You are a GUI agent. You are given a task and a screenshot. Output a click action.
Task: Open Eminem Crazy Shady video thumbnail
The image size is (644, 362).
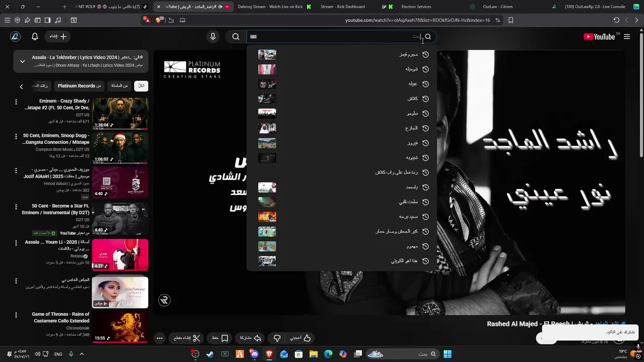120,113
